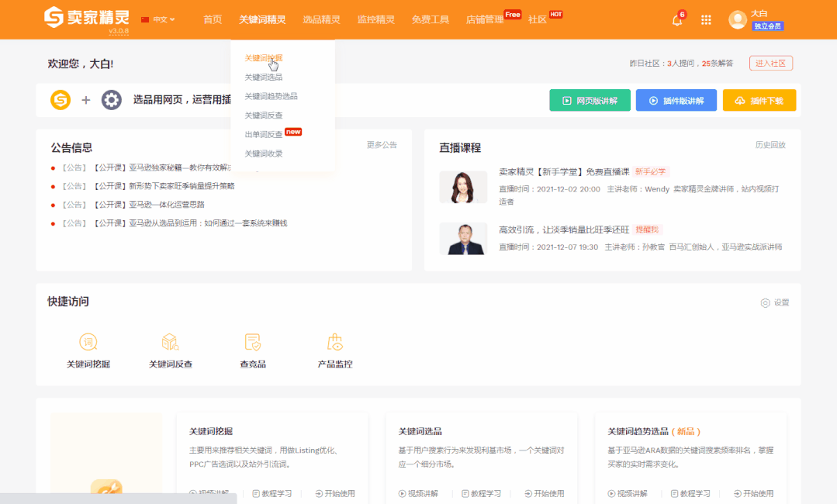
Task: Open the 选品精灵 menu
Action: point(321,19)
